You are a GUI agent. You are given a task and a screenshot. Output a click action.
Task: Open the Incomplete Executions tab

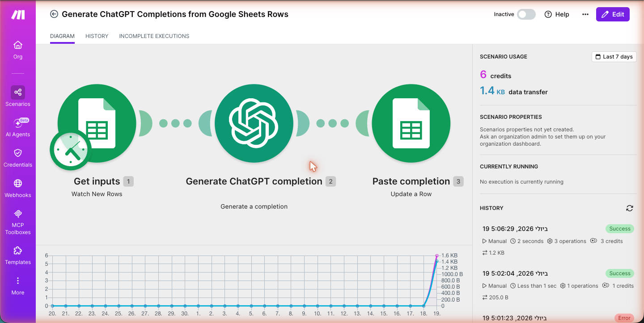coord(154,36)
